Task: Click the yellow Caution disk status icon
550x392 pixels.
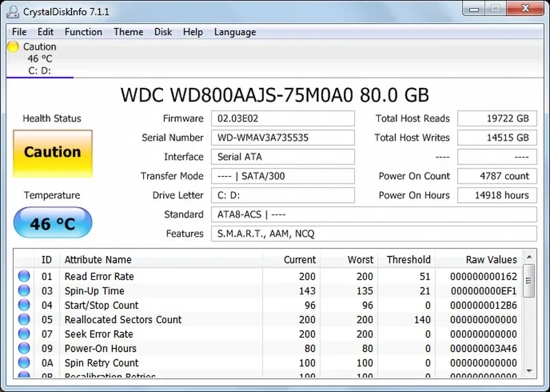Action: click(13, 47)
